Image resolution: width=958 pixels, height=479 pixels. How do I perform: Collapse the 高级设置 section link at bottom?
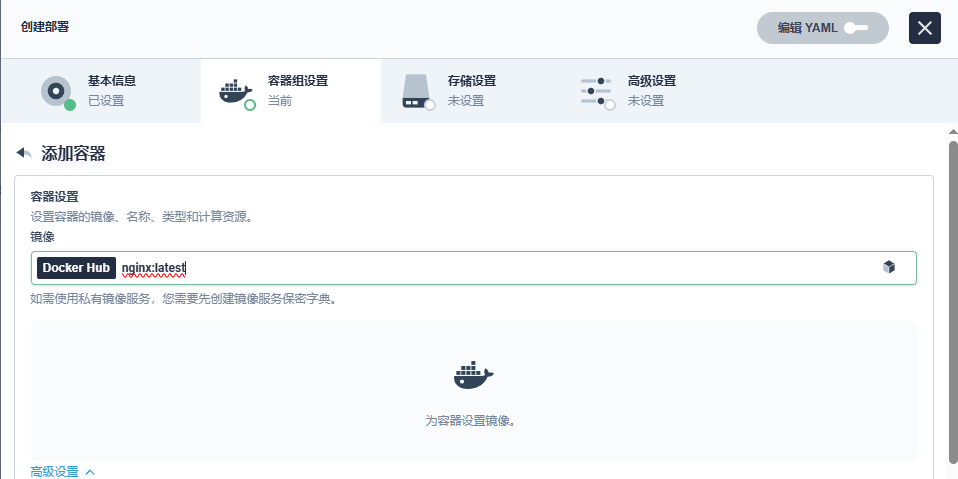click(x=54, y=472)
